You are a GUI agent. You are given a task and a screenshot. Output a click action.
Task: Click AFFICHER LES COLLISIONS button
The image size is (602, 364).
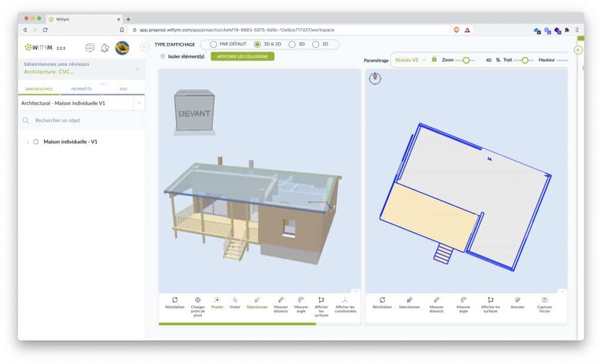pyautogui.click(x=242, y=56)
